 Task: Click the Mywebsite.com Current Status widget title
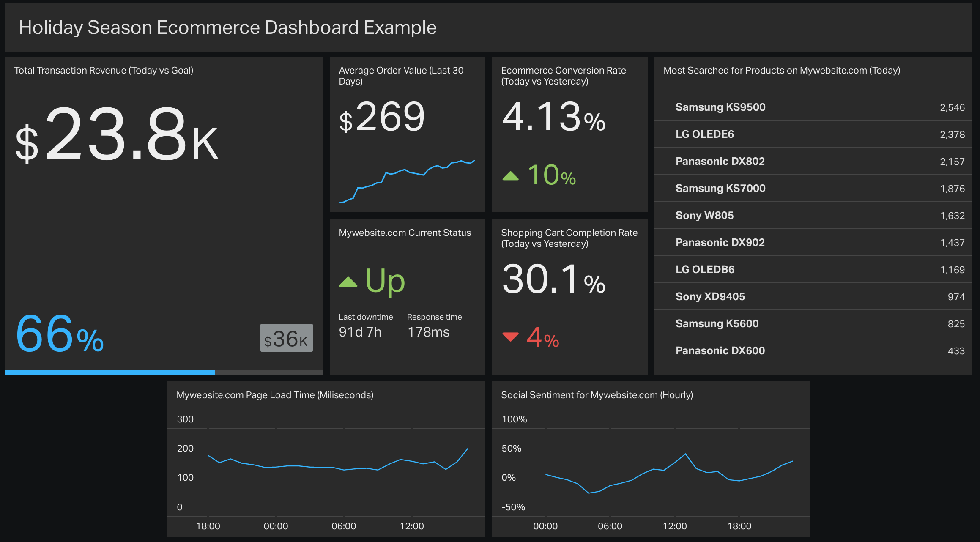[405, 233]
